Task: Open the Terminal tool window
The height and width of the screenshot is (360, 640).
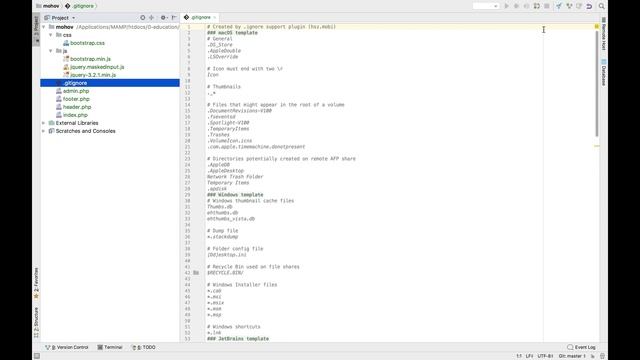Action: click(x=110, y=347)
